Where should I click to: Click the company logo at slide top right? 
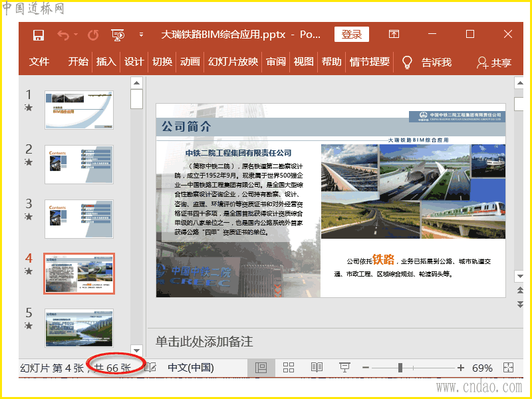point(457,117)
